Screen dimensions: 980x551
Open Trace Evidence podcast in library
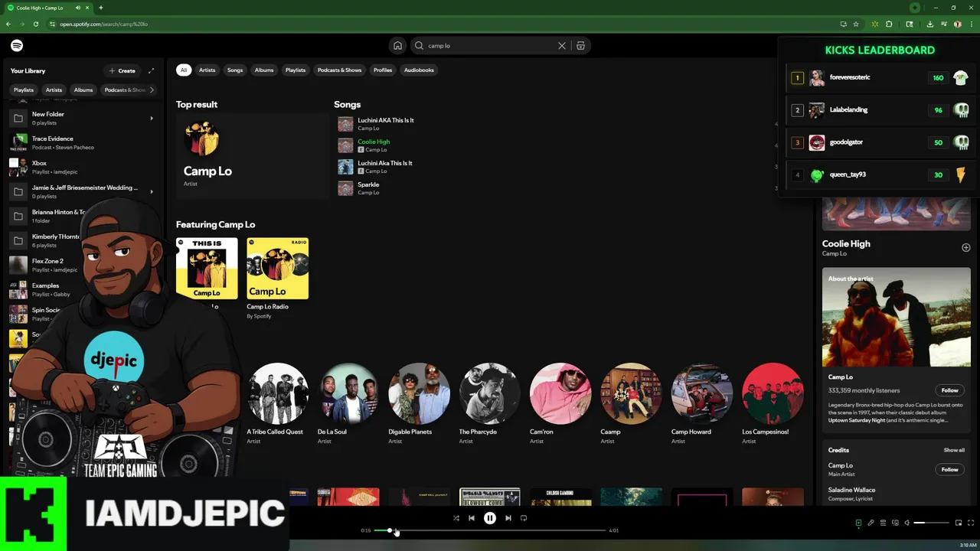coord(83,142)
